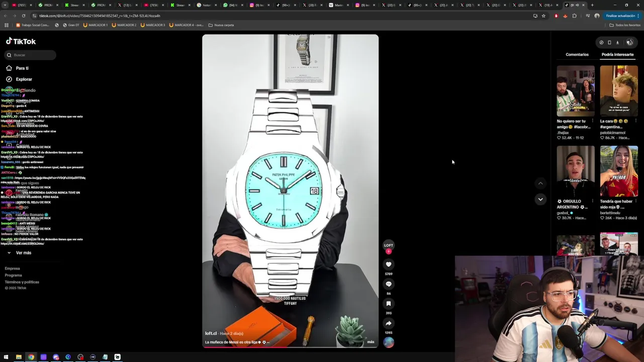The width and height of the screenshot is (644, 362).
Task: Open the 'ORGULLO ARGENTINO' video thumbnail
Action: 576,171
